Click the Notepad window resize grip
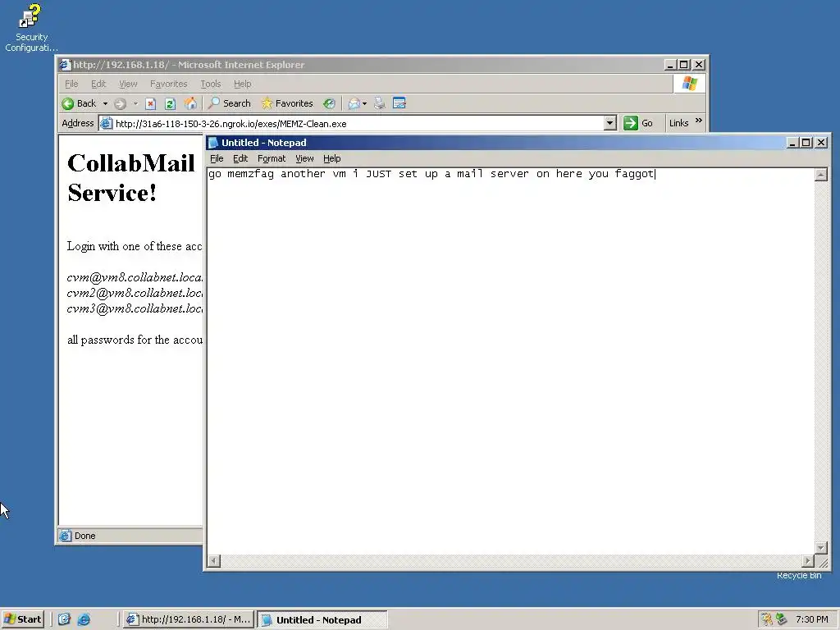The width and height of the screenshot is (840, 630). (822, 562)
